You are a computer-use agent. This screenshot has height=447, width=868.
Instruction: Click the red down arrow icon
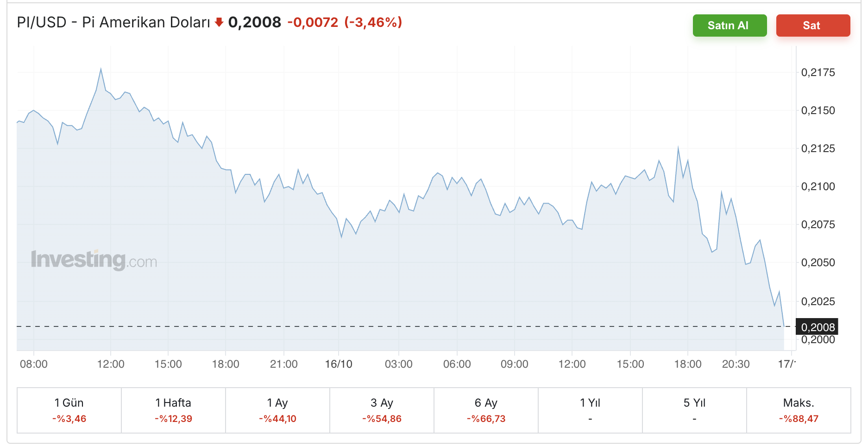tap(219, 22)
